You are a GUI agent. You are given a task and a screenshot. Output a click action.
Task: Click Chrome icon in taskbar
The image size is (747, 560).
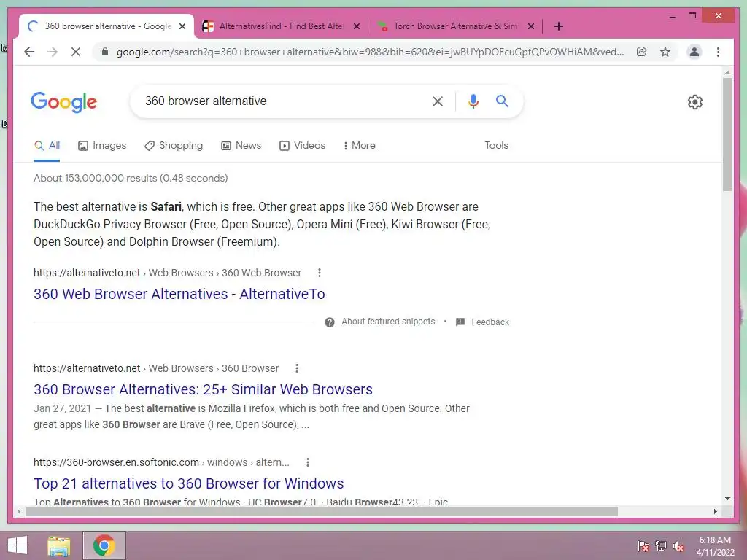coord(104,545)
